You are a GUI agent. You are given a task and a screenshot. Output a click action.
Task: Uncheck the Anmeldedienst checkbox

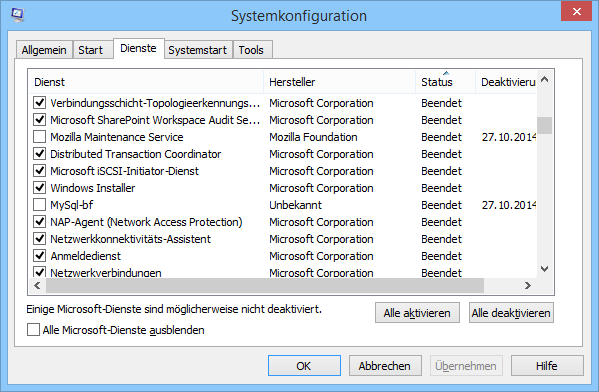pyautogui.click(x=39, y=256)
